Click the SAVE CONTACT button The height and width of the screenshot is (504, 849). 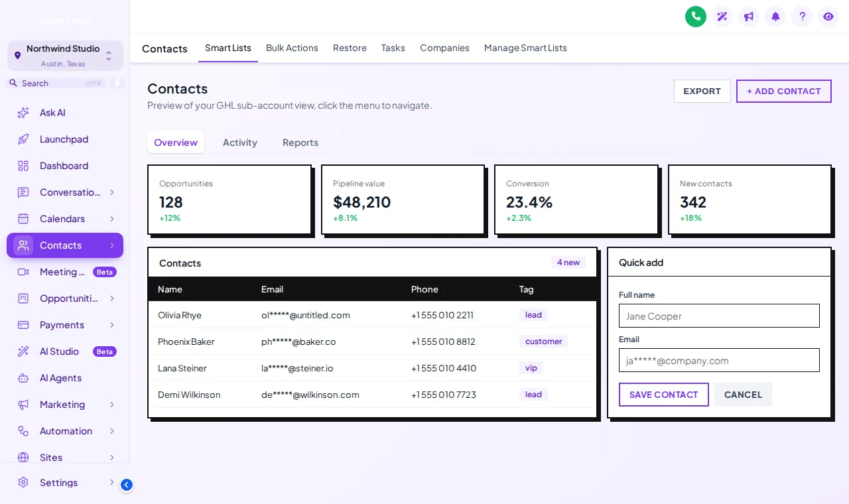[x=664, y=395]
